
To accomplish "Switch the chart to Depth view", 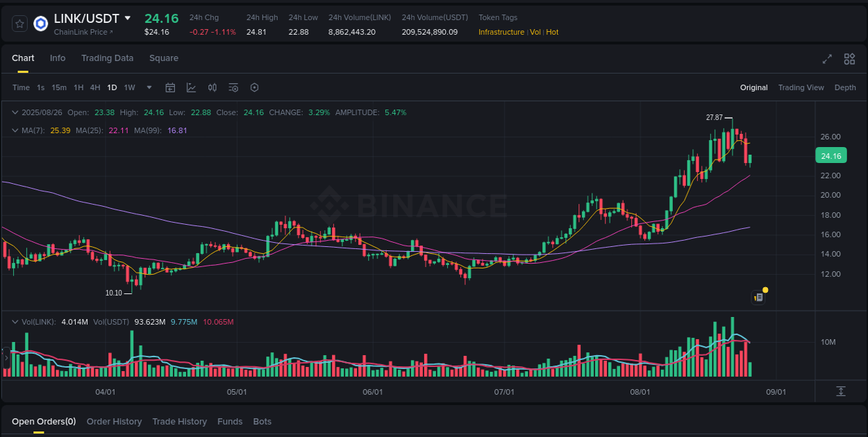I will [x=845, y=87].
